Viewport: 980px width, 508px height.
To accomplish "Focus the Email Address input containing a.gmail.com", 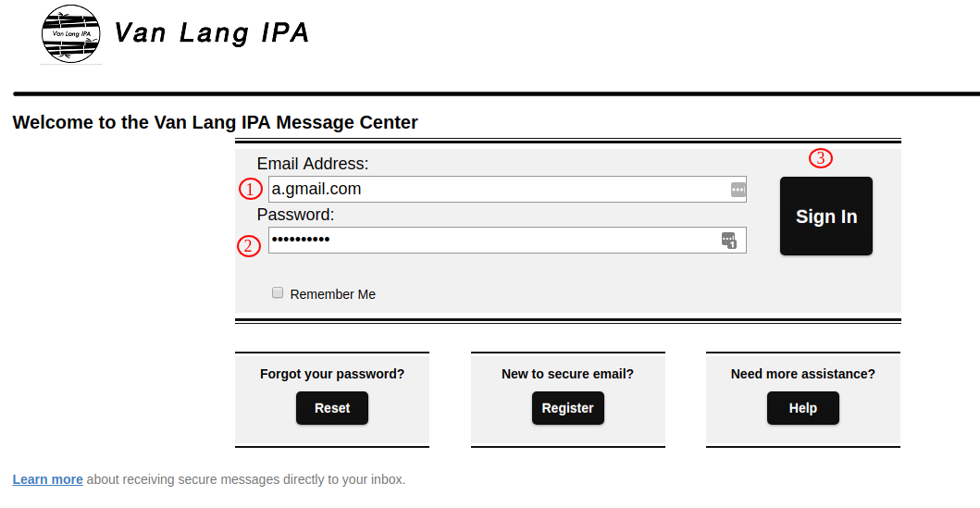I will point(507,190).
